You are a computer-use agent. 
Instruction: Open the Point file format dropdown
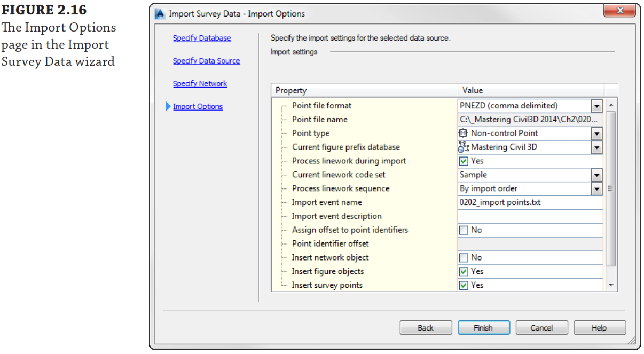click(x=596, y=106)
